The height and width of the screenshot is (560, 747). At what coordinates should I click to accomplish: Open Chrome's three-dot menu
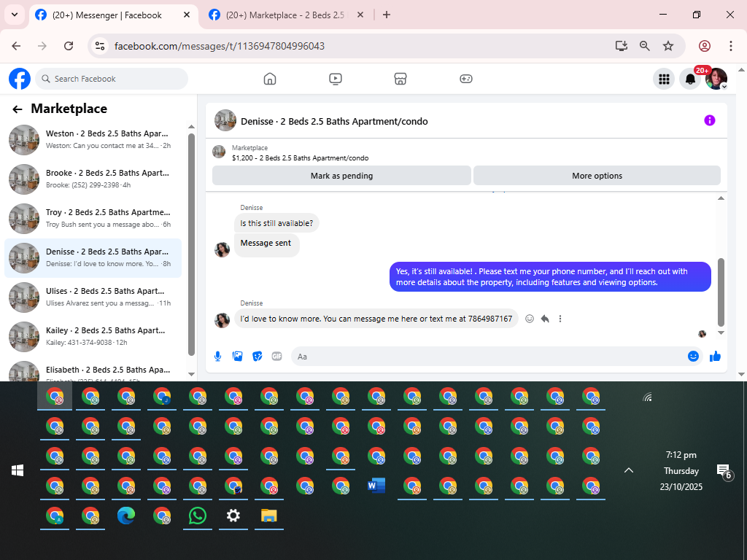coord(731,46)
